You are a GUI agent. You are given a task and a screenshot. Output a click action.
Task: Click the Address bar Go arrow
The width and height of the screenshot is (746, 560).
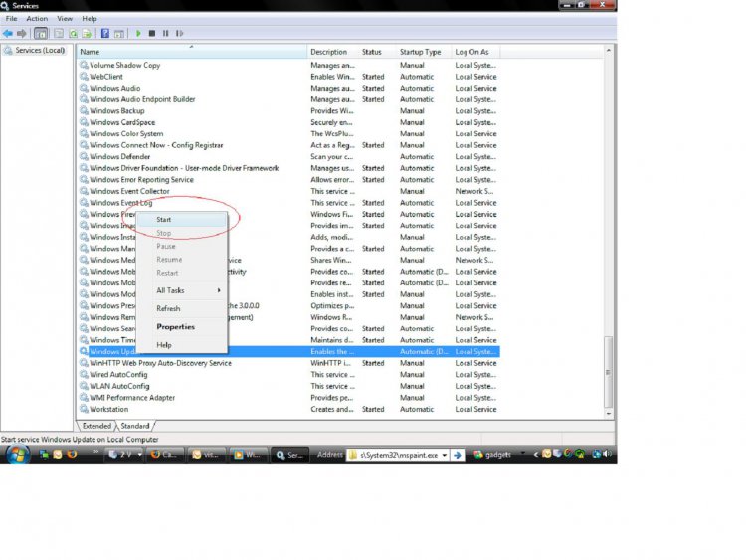(458, 455)
